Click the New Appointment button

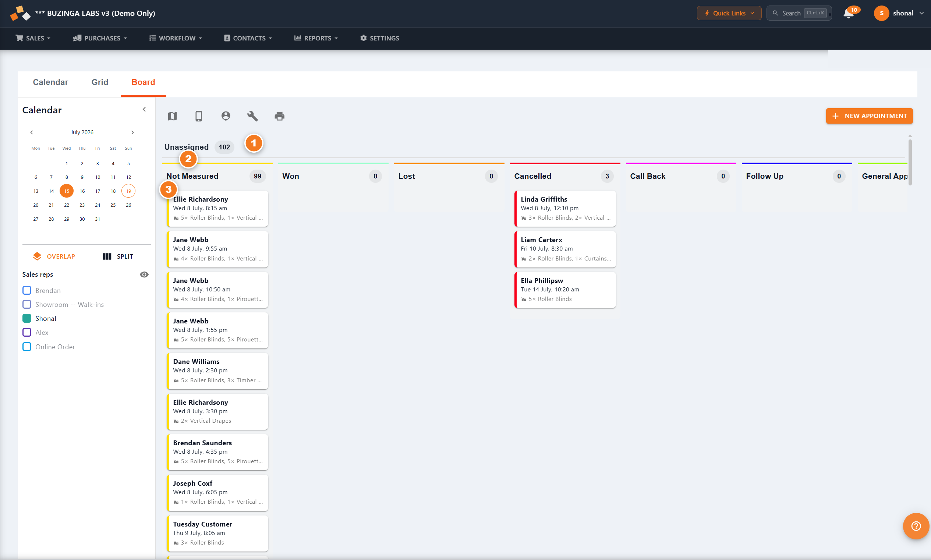[x=869, y=116]
